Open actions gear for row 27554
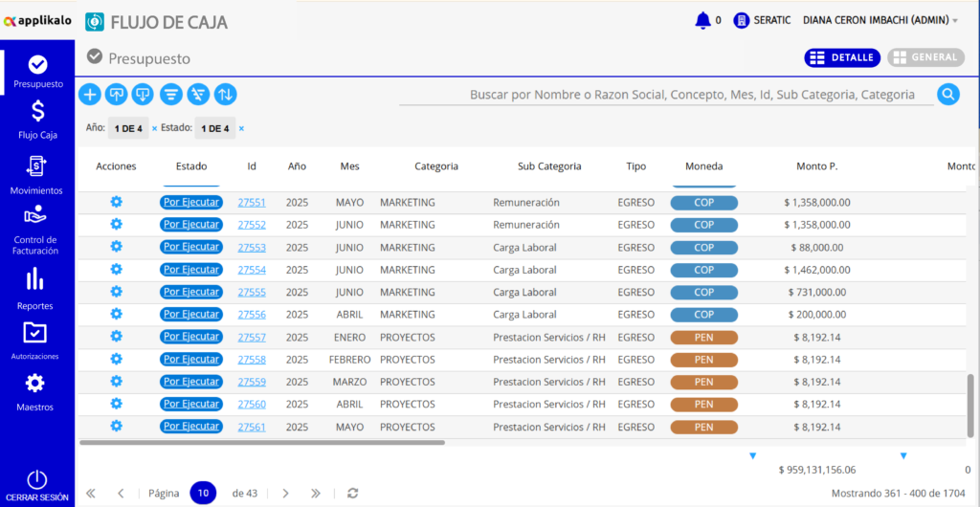The height and width of the screenshot is (507, 980). tap(116, 269)
